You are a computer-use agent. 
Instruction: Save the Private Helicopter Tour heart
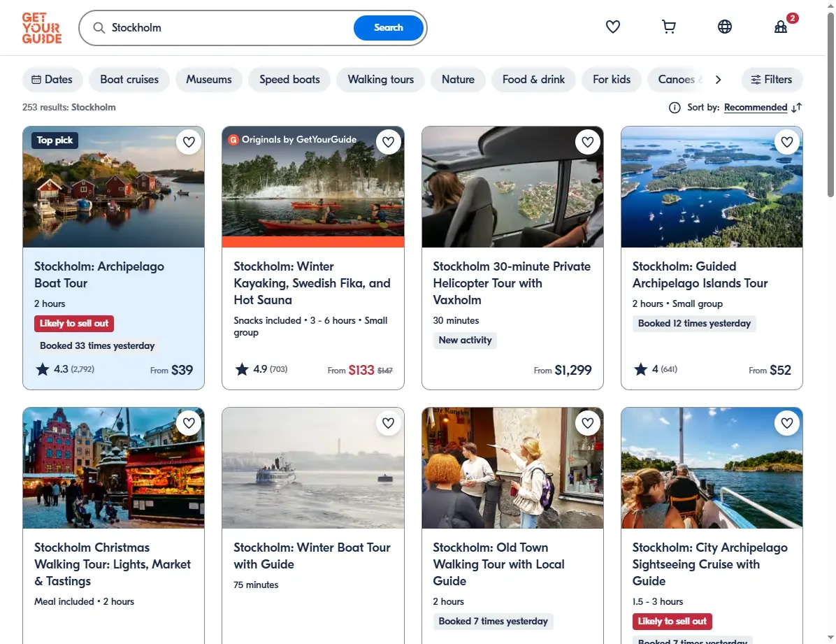tap(588, 142)
